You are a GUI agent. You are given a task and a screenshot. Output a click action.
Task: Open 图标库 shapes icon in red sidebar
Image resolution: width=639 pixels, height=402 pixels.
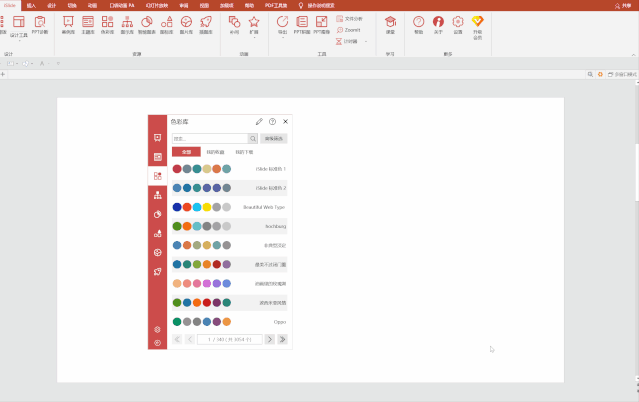pyautogui.click(x=158, y=234)
